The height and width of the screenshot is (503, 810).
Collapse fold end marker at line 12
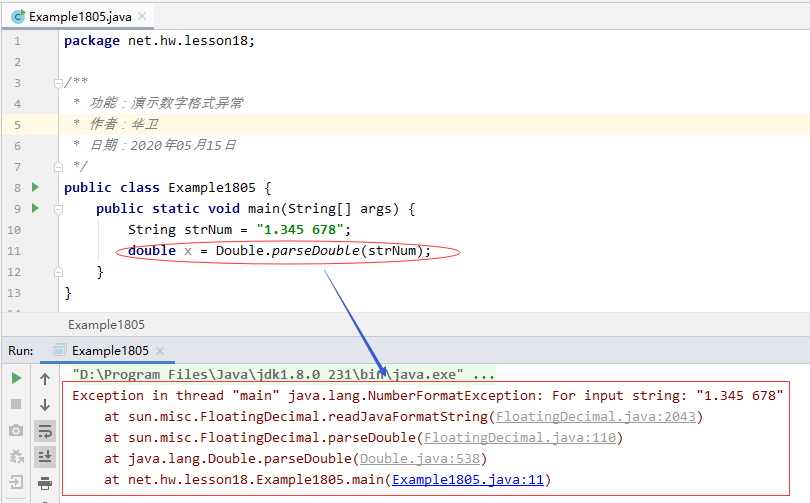[58, 272]
